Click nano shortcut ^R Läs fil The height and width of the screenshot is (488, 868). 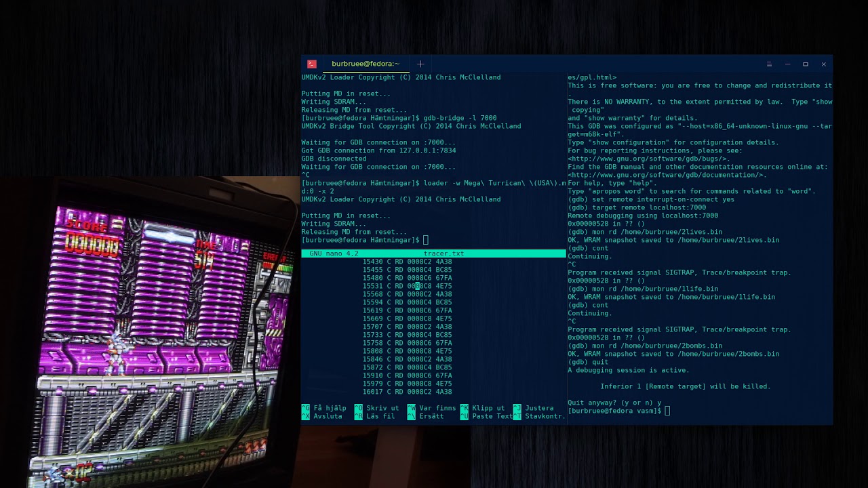coord(375,416)
